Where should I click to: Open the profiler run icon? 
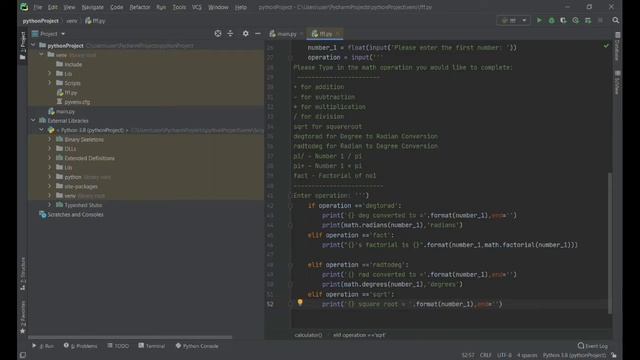[576, 20]
